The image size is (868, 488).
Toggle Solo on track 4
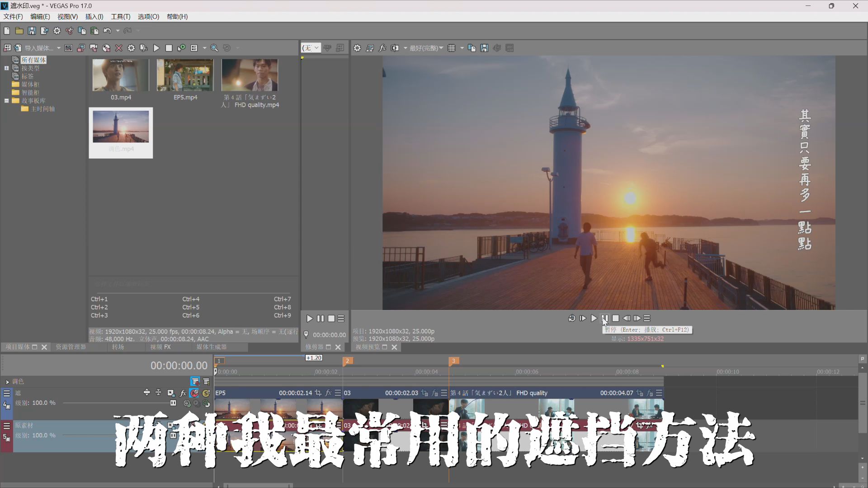[206, 393]
